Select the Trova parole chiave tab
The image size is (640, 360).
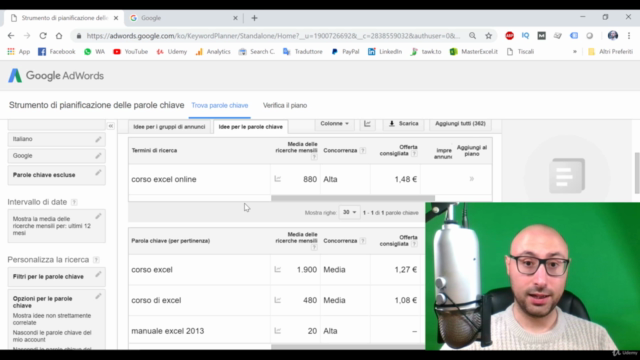click(220, 105)
